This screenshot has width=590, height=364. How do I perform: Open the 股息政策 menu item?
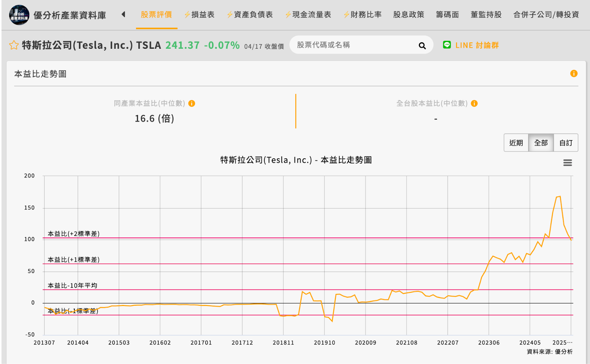pyautogui.click(x=408, y=15)
